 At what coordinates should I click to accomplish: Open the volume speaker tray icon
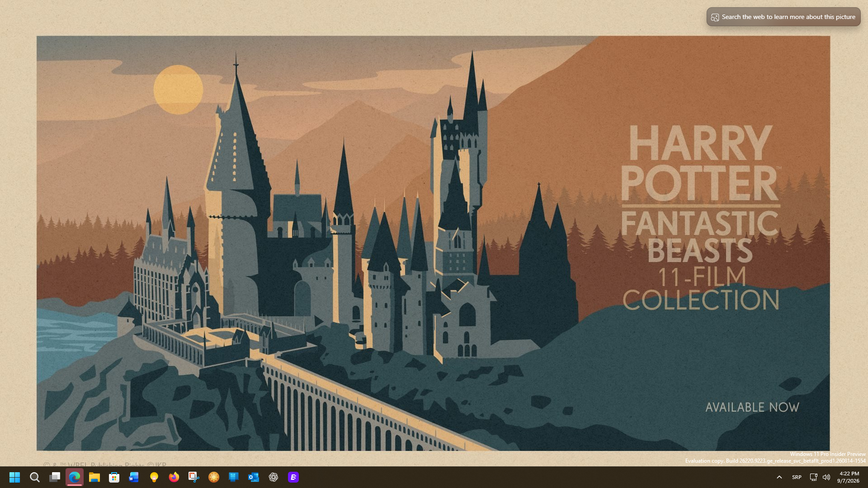point(826,477)
